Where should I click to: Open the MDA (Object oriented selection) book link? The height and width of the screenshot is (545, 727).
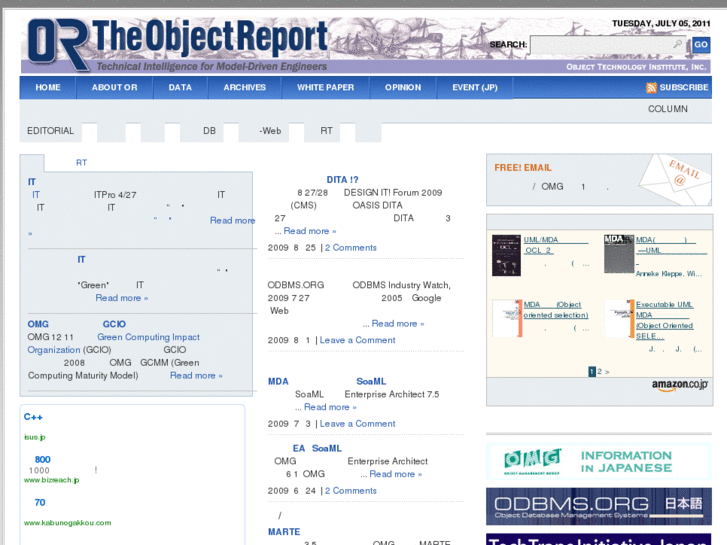(x=556, y=310)
